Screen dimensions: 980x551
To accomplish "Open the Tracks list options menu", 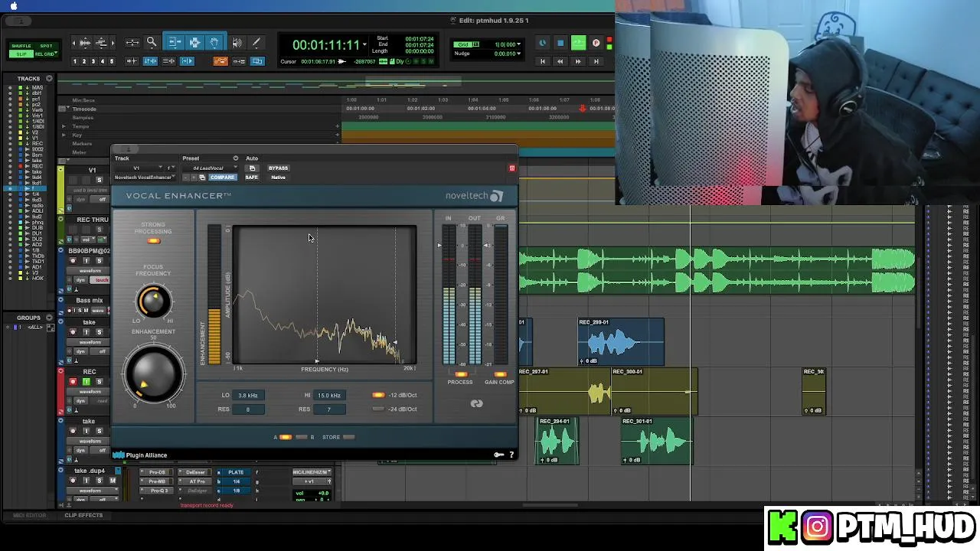I will pyautogui.click(x=49, y=78).
